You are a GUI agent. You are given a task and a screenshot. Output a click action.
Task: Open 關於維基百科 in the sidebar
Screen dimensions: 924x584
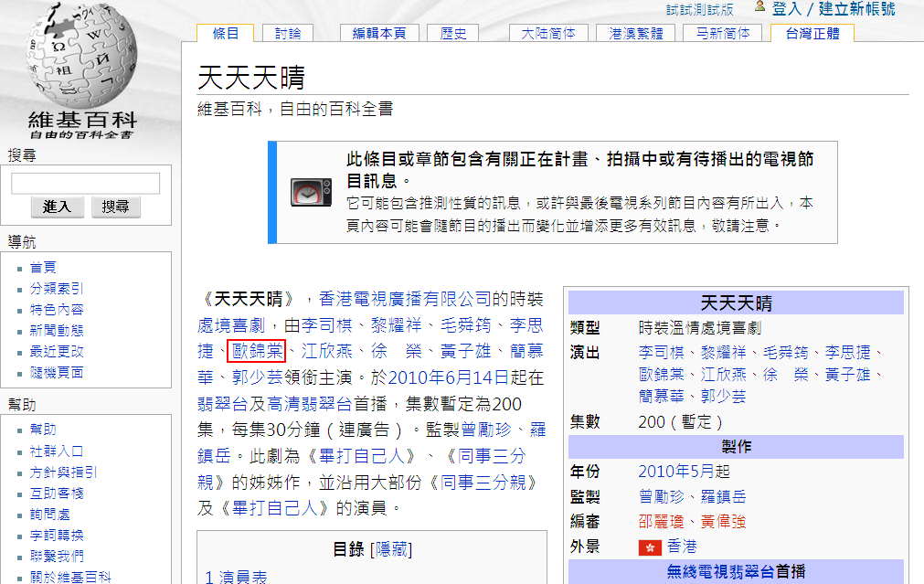click(x=70, y=577)
